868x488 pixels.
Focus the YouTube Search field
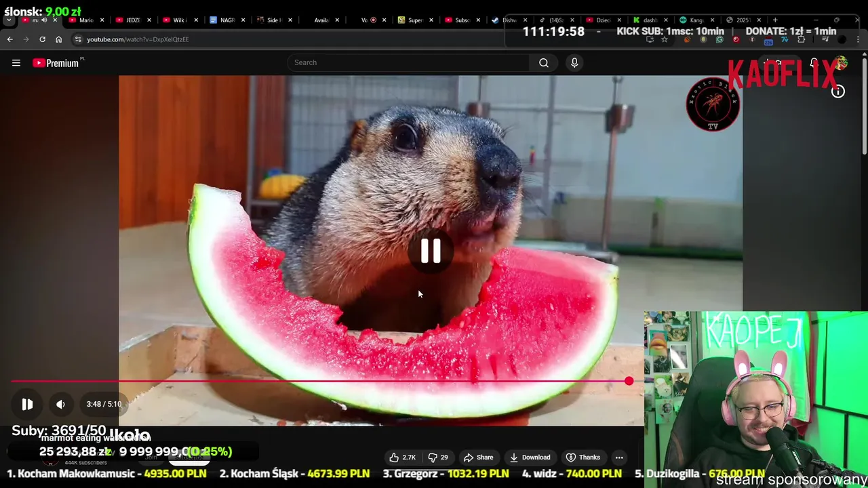coord(408,62)
